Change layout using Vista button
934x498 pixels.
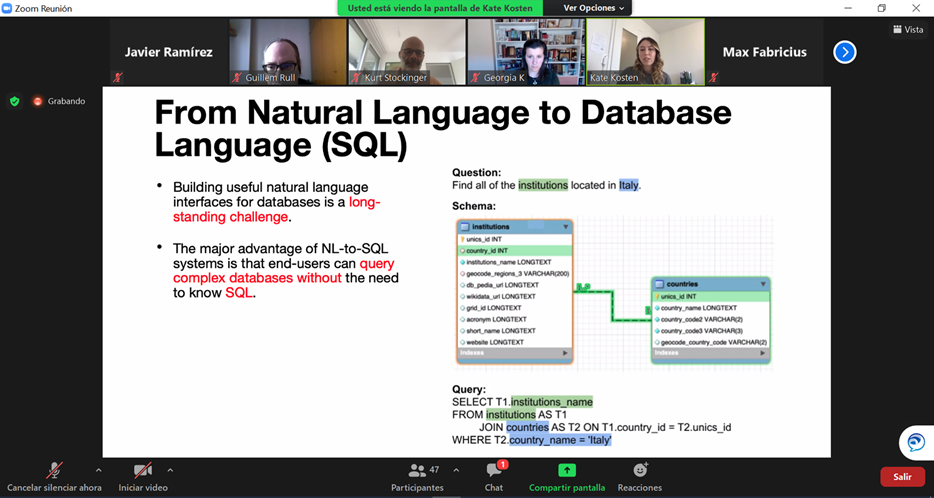coord(908,29)
